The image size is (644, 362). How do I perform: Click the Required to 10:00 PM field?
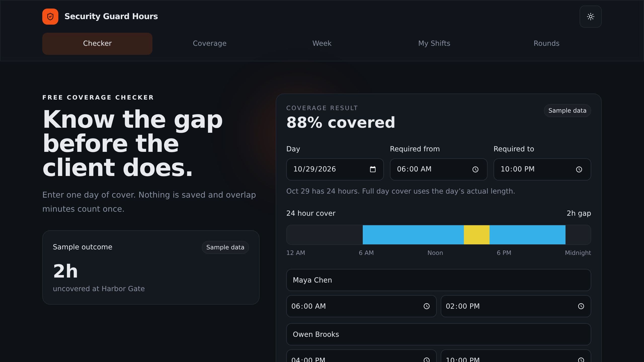tap(542, 169)
